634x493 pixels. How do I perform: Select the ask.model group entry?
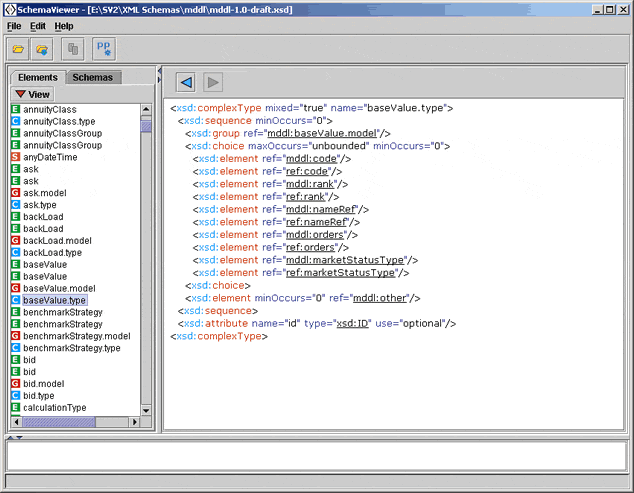45,193
